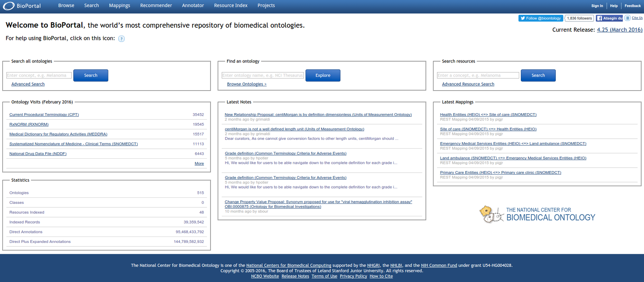Click Help in top right
The image size is (644, 282).
[614, 6]
